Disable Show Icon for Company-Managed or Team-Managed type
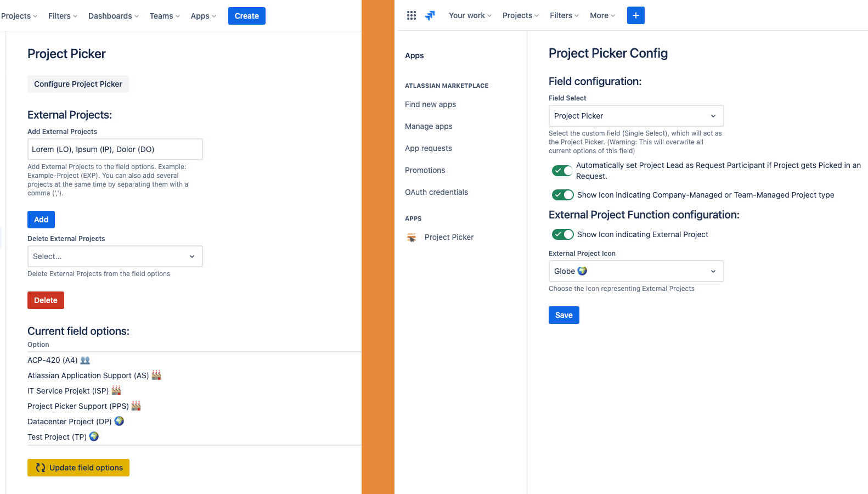This screenshot has width=868, height=494. [x=562, y=195]
